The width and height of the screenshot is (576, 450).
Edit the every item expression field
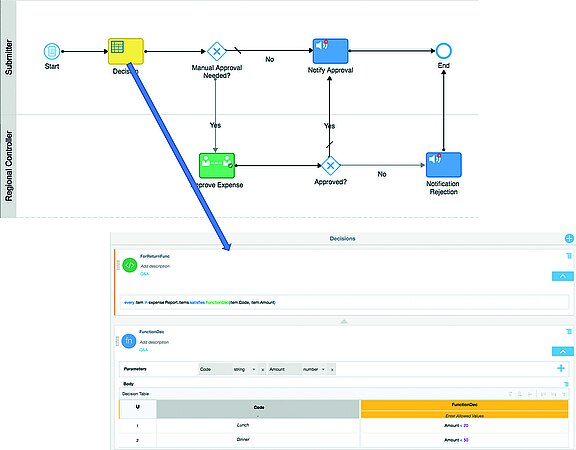(344, 302)
